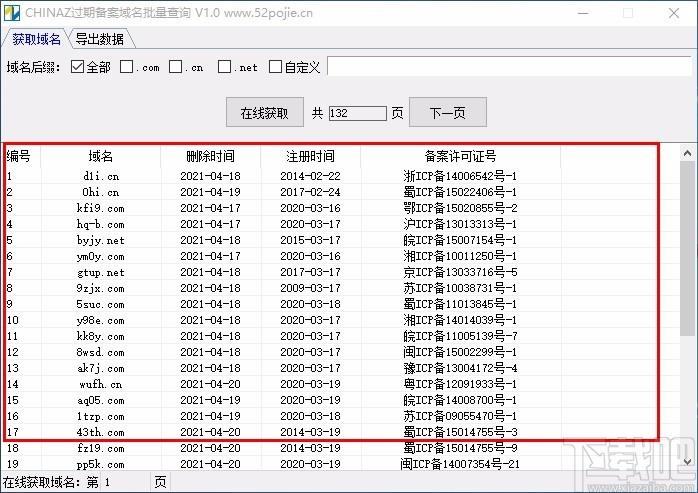Select domain 5suc.com
698x493 pixels.
(101, 305)
